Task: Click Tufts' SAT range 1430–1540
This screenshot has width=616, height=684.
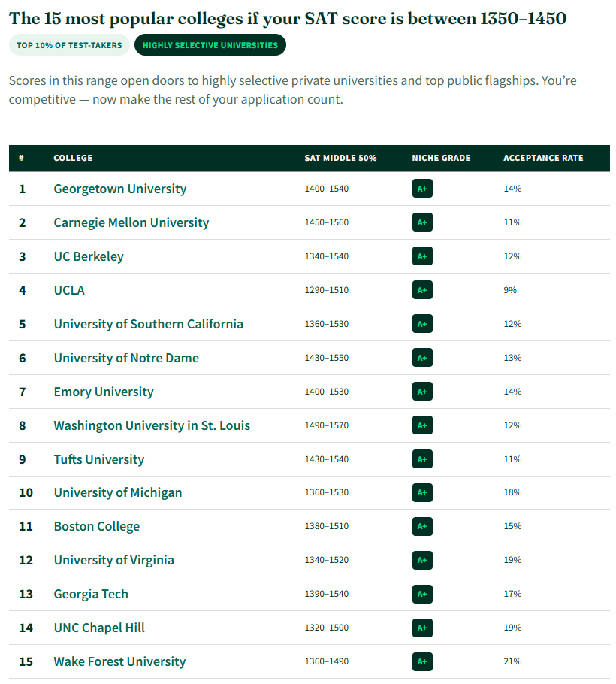Action: [327, 459]
